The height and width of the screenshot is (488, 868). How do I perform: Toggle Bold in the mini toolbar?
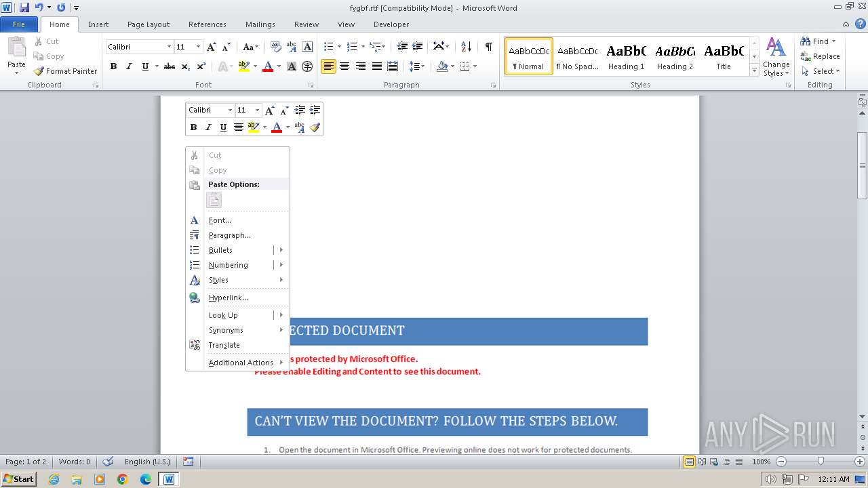tap(193, 127)
